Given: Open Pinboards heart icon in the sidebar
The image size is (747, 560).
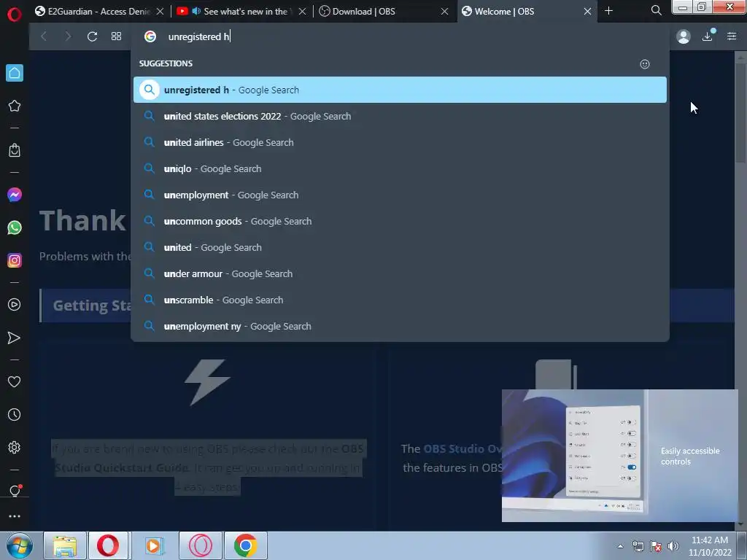Looking at the screenshot, I should (15, 381).
